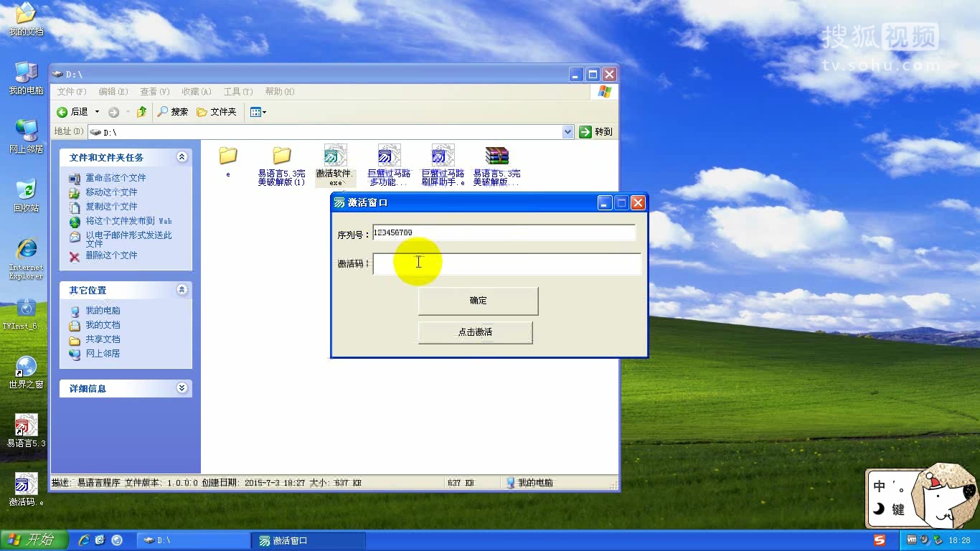
Task: Select the 巨蟹过马路多功能 file
Action: pyautogui.click(x=389, y=166)
